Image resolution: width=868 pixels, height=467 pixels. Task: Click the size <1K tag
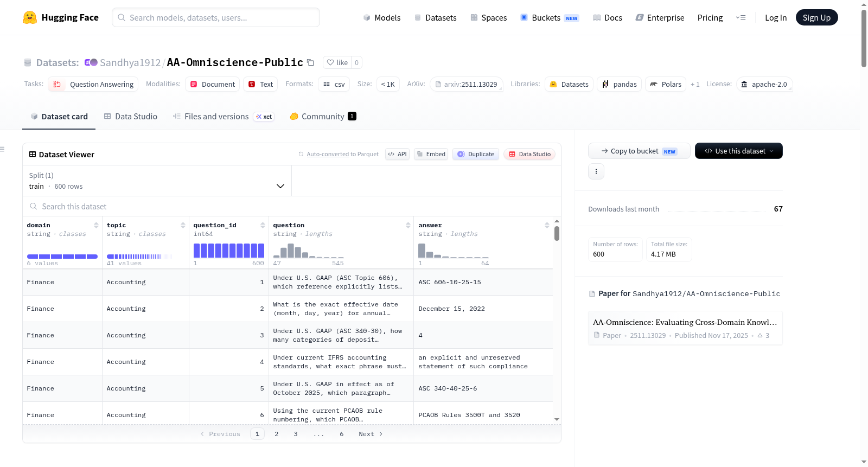pyautogui.click(x=388, y=84)
